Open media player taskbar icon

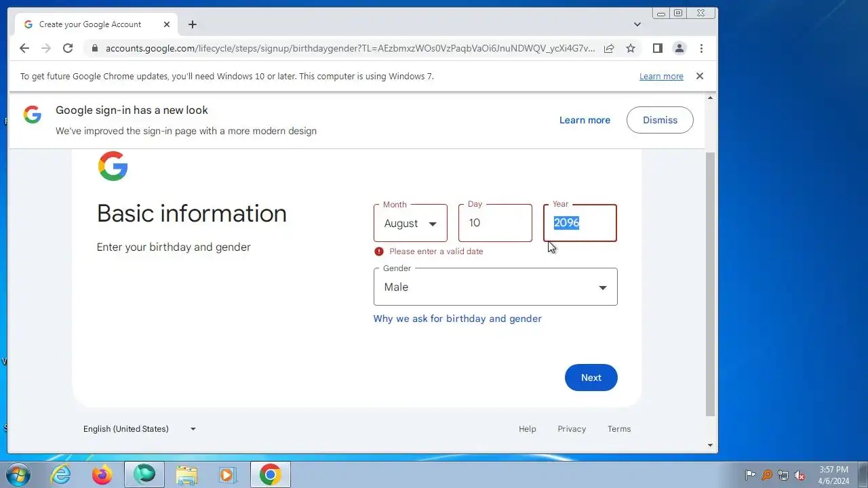click(227, 474)
